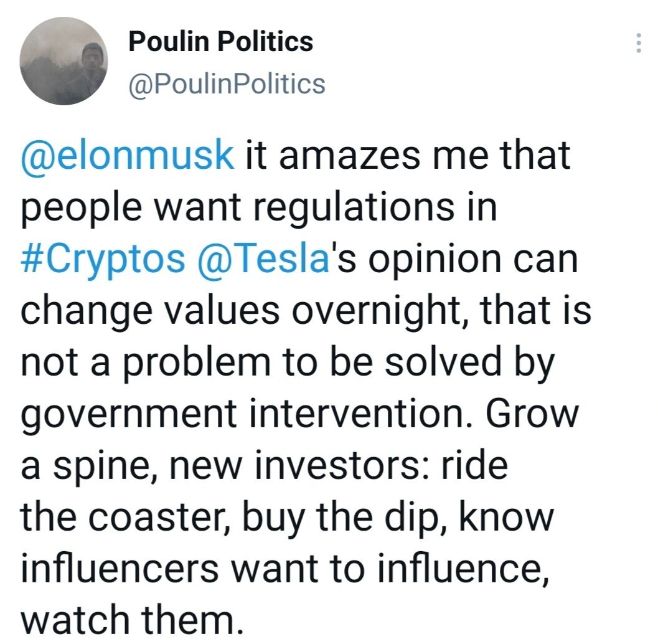658x644 pixels.
Task: Open the Poulin Politics display name
Action: [x=221, y=42]
